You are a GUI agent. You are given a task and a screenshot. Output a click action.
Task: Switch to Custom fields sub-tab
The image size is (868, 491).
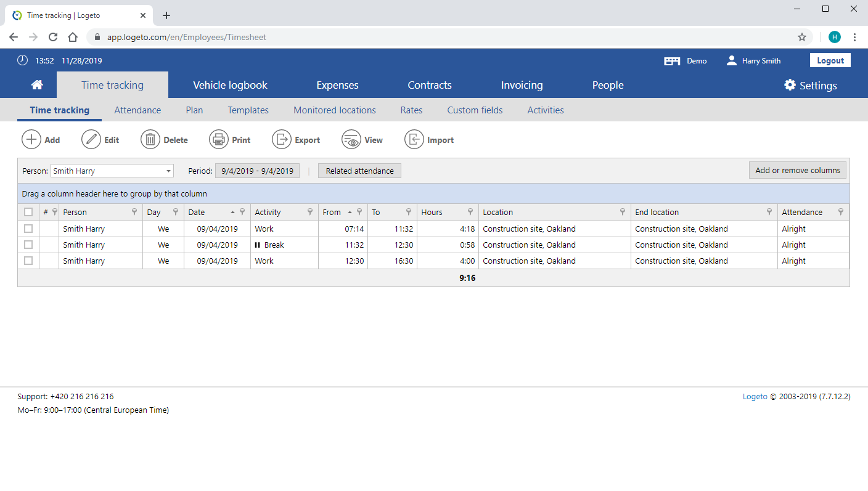pos(475,110)
